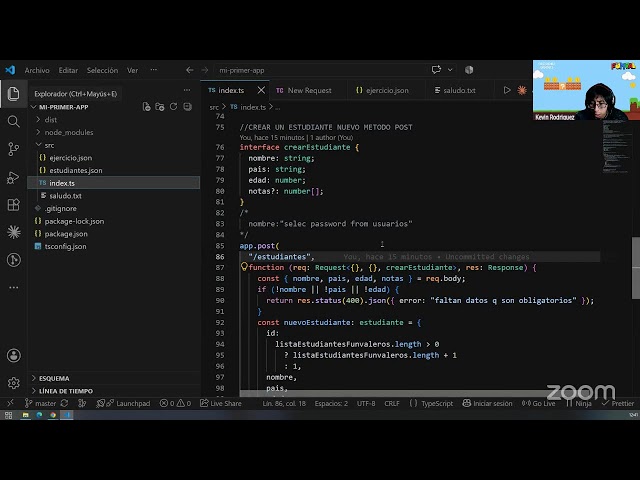Viewport: 640px width, 480px height.
Task: Open the Search view in activity bar
Action: pyautogui.click(x=13, y=121)
